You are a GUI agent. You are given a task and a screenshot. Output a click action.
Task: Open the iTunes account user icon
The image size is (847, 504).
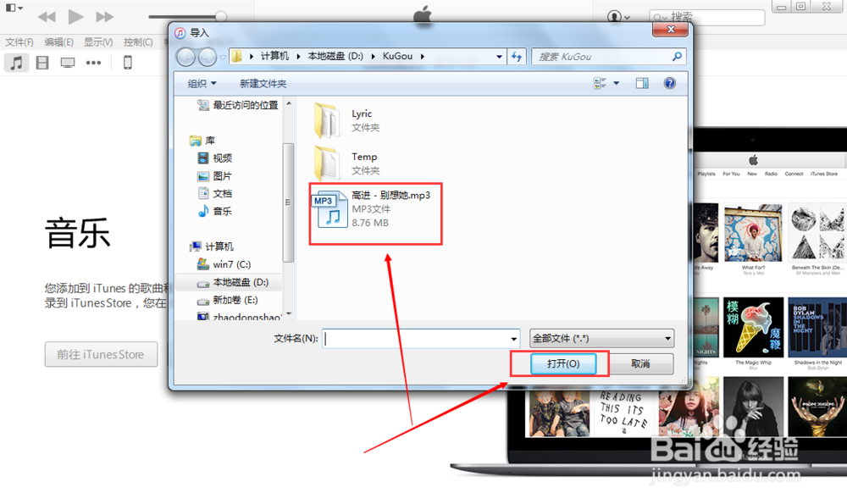618,17
